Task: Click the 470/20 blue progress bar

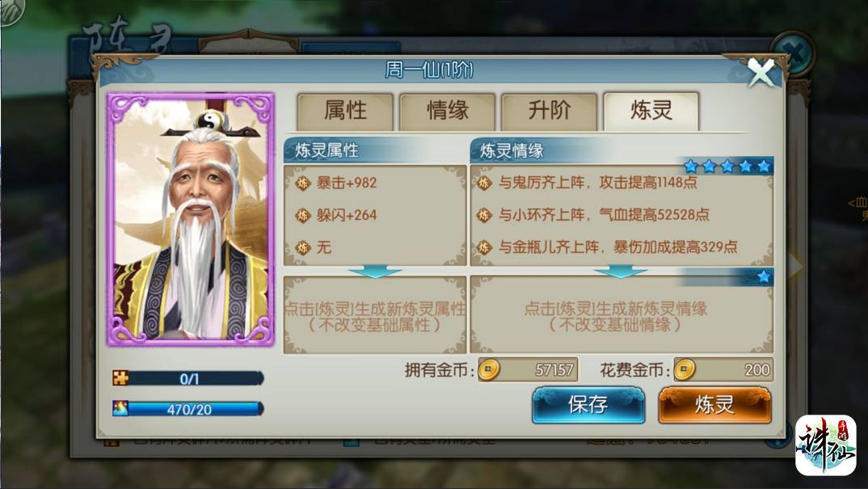Action: [x=188, y=409]
